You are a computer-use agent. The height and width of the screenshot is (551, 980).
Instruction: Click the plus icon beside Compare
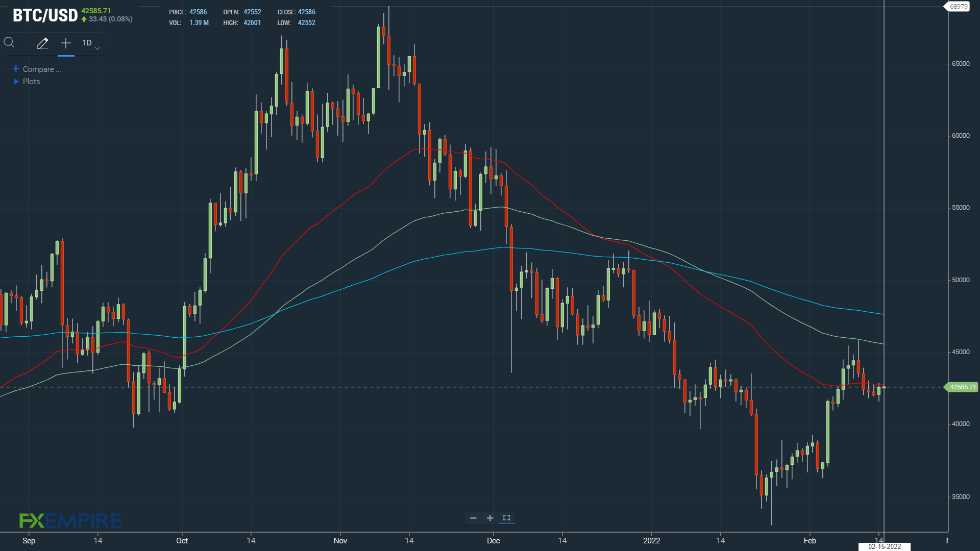coord(16,69)
